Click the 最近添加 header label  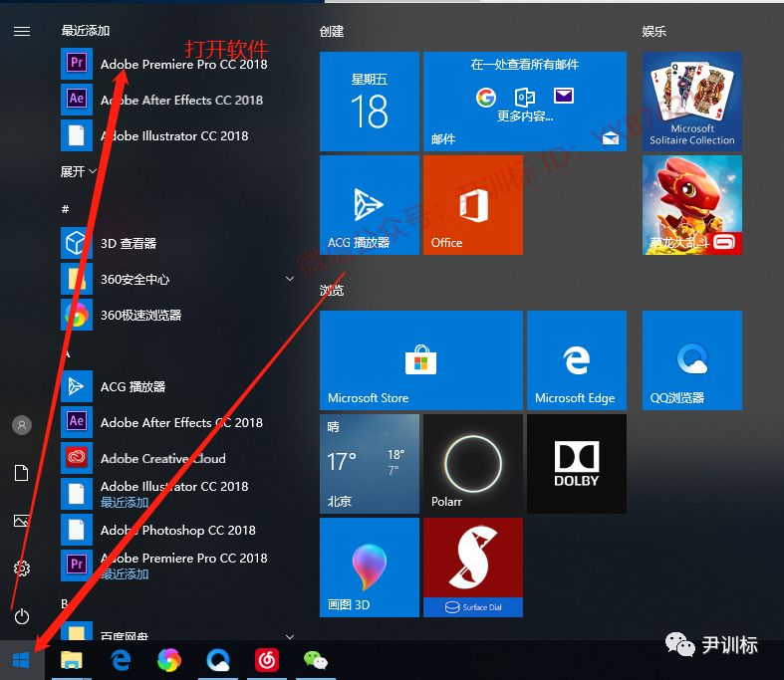point(86,31)
